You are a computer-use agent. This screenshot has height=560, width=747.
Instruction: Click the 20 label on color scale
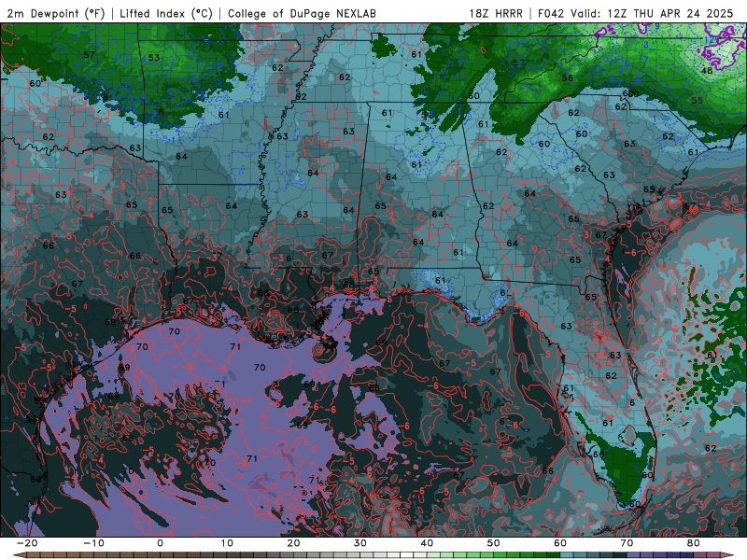pyautogui.click(x=293, y=543)
